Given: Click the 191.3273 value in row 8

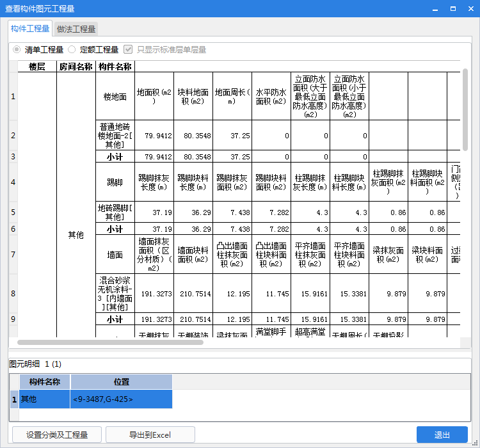Looking at the screenshot, I should tap(154, 293).
